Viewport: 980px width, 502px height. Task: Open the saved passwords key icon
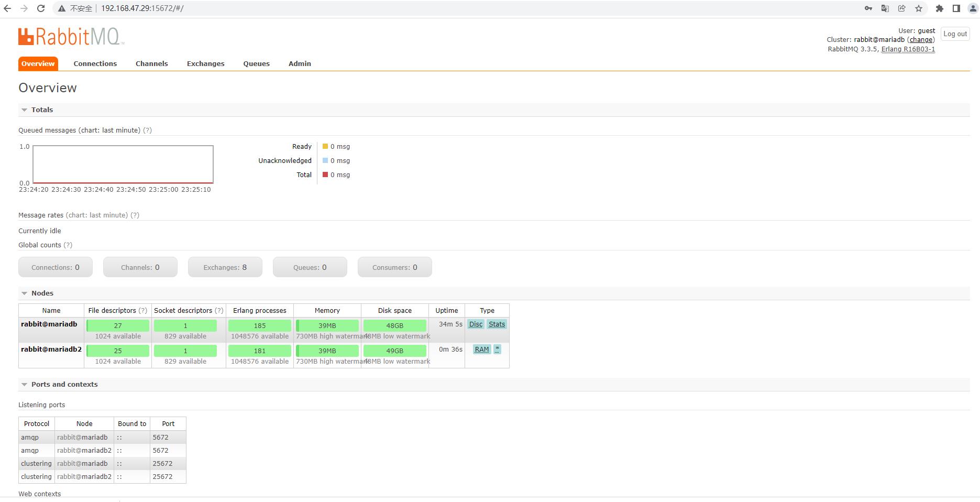[x=868, y=8]
